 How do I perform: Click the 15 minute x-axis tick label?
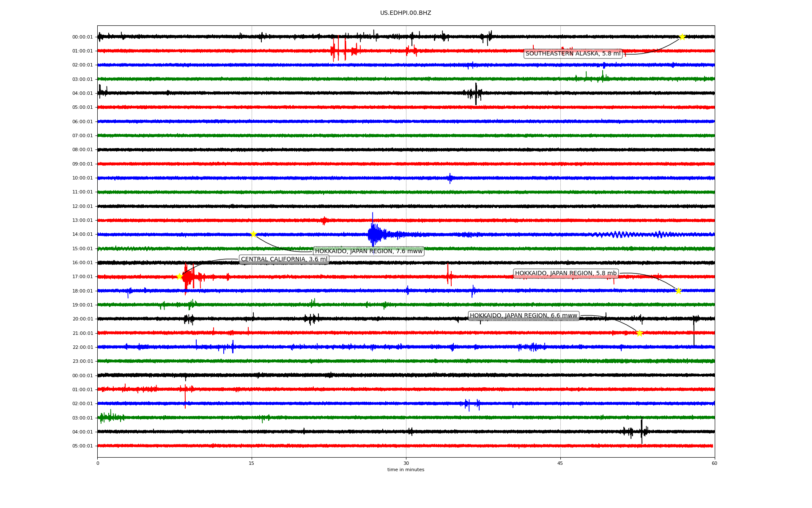pos(252,463)
